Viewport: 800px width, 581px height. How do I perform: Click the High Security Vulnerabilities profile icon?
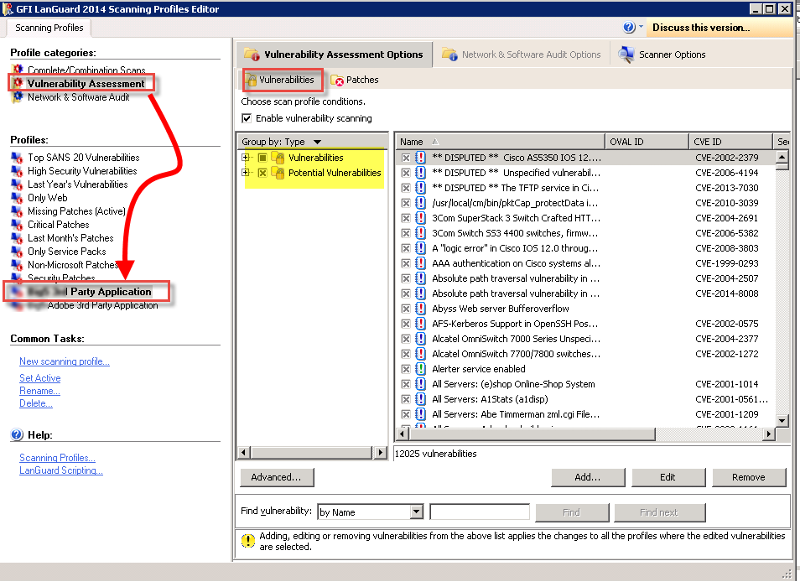tap(17, 171)
